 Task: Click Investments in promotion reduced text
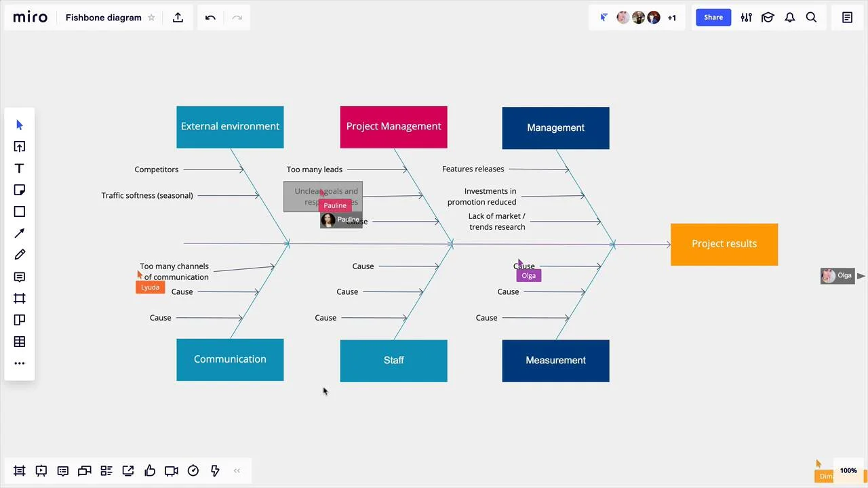482,197
